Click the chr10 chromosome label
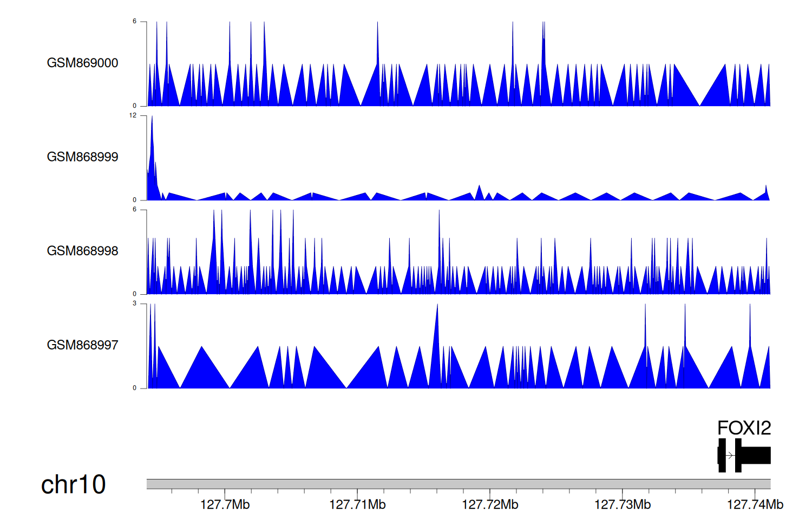Viewport: 812px width, 531px height. tap(73, 484)
